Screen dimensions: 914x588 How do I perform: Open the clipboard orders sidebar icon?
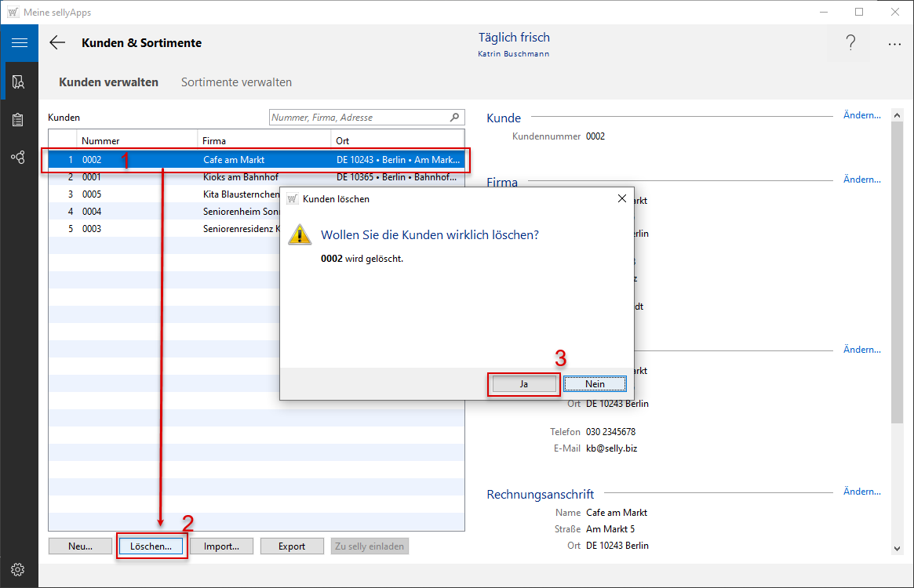pyautogui.click(x=19, y=120)
